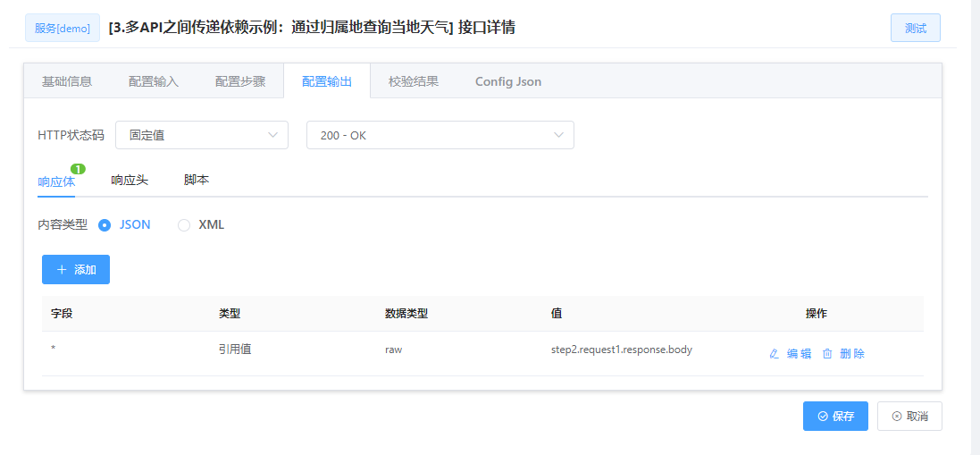Switch to the 脚本 sub-tab
This screenshot has width=980, height=455.
click(x=197, y=180)
